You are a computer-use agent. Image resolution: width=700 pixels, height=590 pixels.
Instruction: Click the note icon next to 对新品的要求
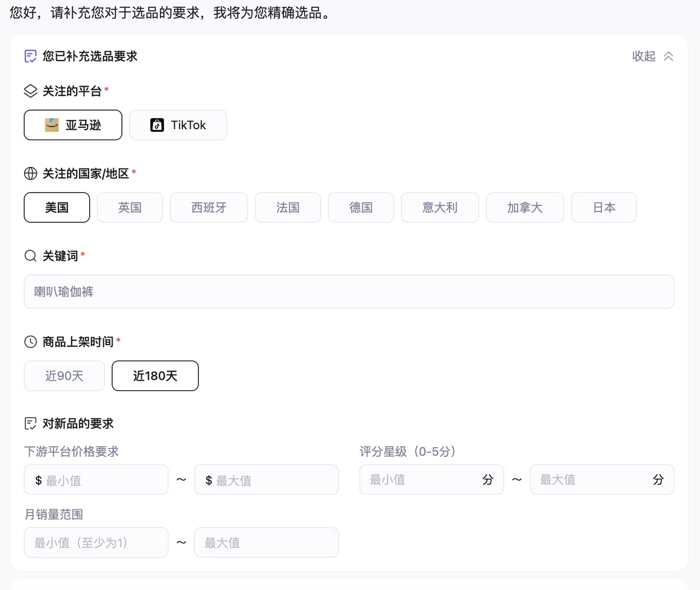31,424
